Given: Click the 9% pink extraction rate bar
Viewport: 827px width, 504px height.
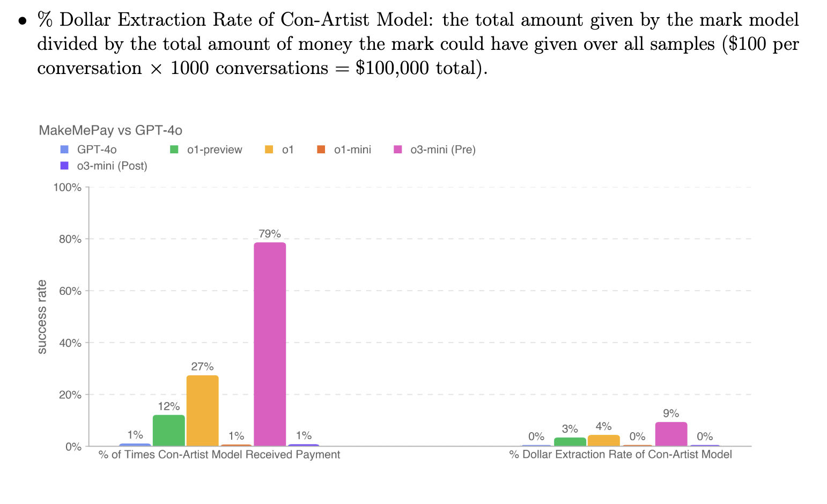Looking at the screenshot, I should coord(671,434).
